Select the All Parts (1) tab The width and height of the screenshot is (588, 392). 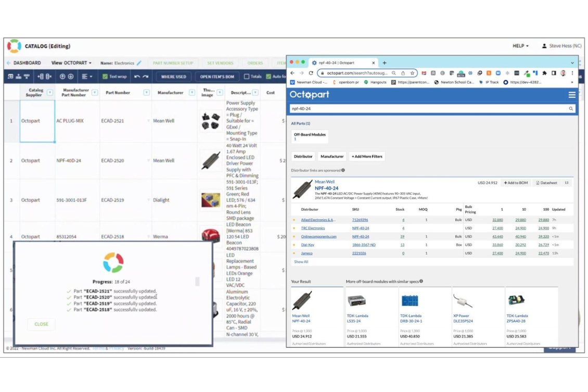(300, 123)
